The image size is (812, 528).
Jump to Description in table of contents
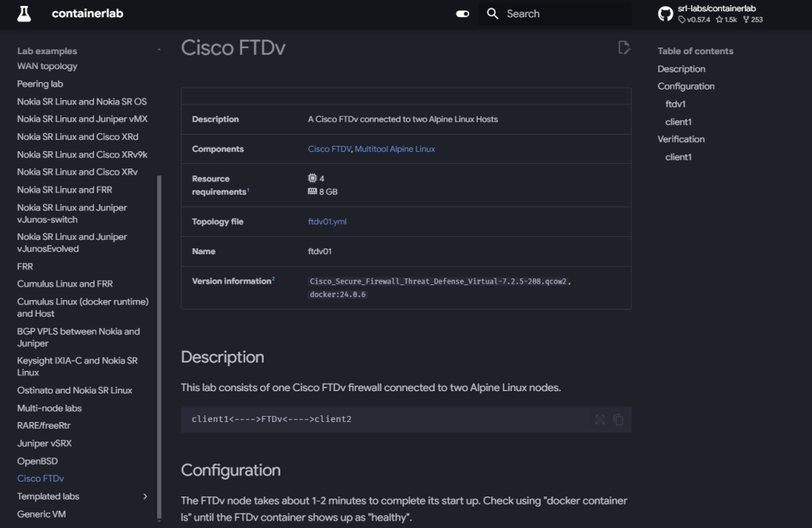tap(681, 69)
